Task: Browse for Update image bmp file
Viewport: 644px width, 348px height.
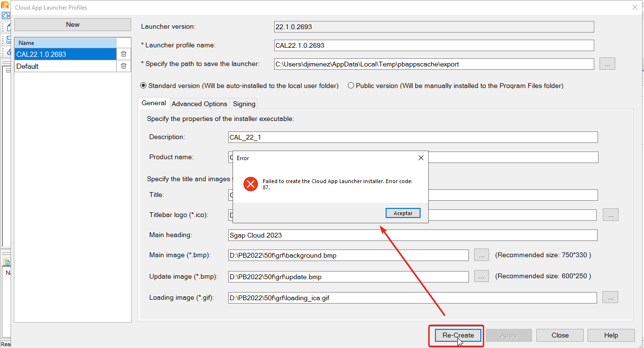Action: click(481, 276)
